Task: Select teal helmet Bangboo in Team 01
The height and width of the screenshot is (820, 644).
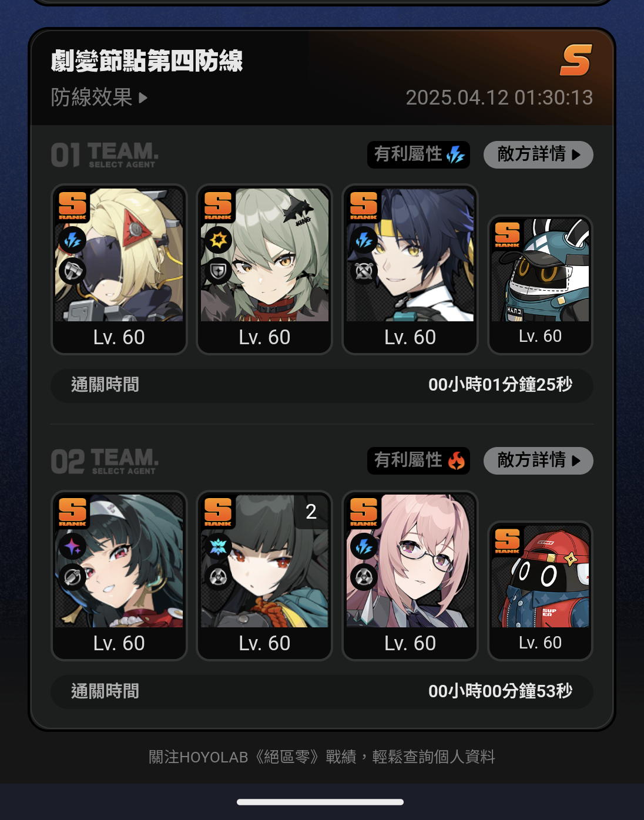Action: (x=540, y=285)
